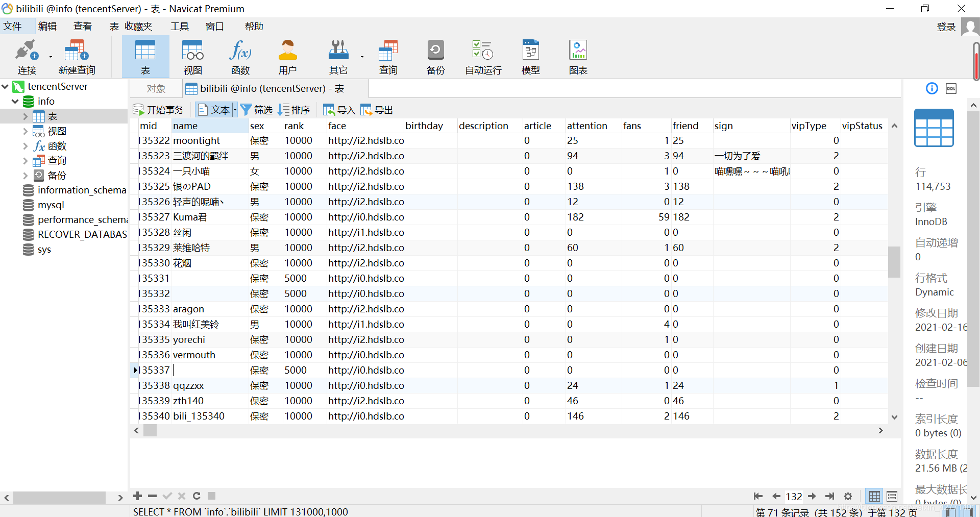980x517 pixels.
Task: Go to the previous page
Action: point(776,496)
